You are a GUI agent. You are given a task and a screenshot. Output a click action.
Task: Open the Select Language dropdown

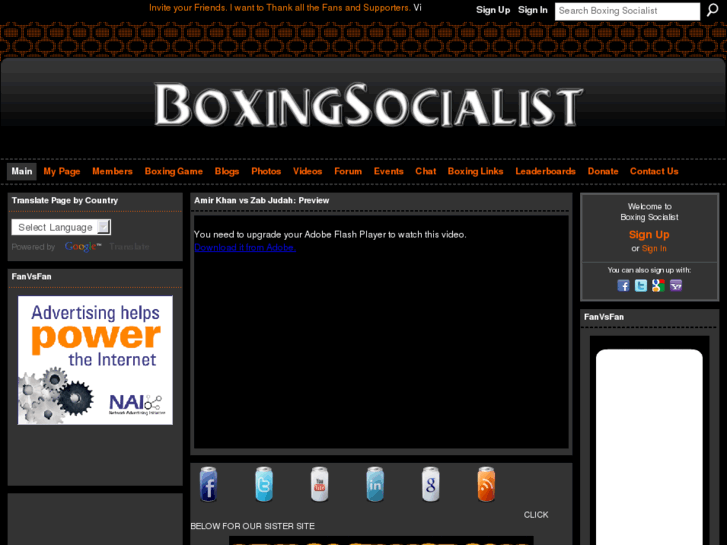(x=61, y=227)
